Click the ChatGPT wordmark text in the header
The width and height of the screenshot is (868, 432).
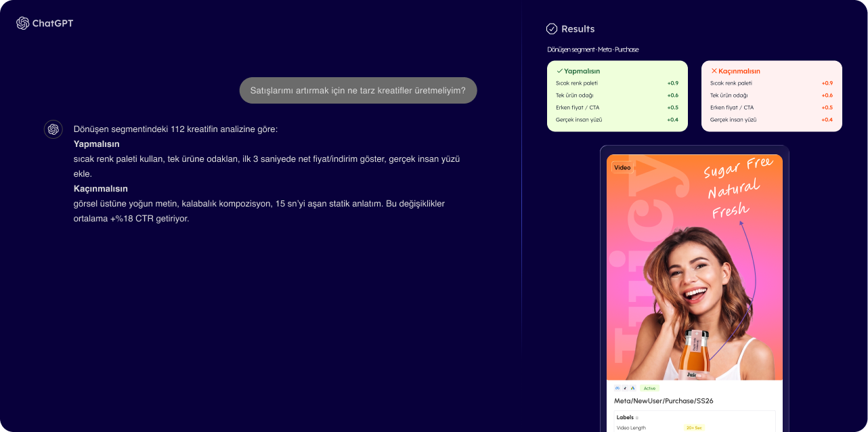53,24
